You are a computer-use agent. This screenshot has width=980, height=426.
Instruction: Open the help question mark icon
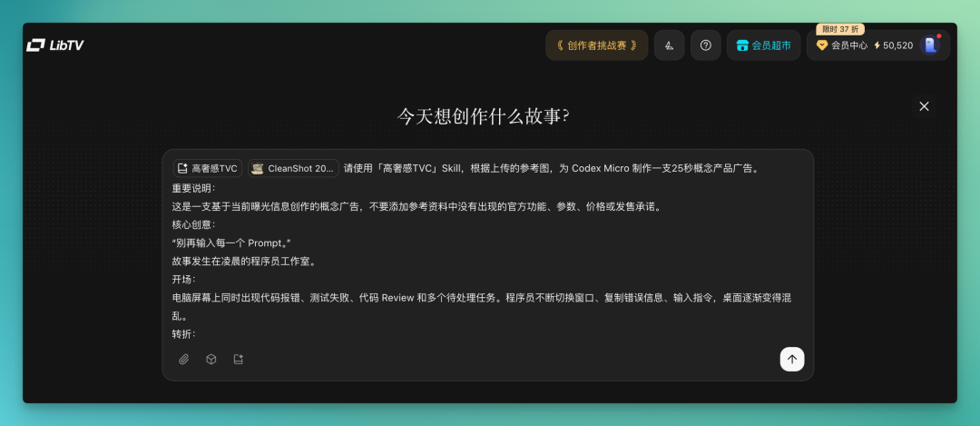(x=706, y=45)
